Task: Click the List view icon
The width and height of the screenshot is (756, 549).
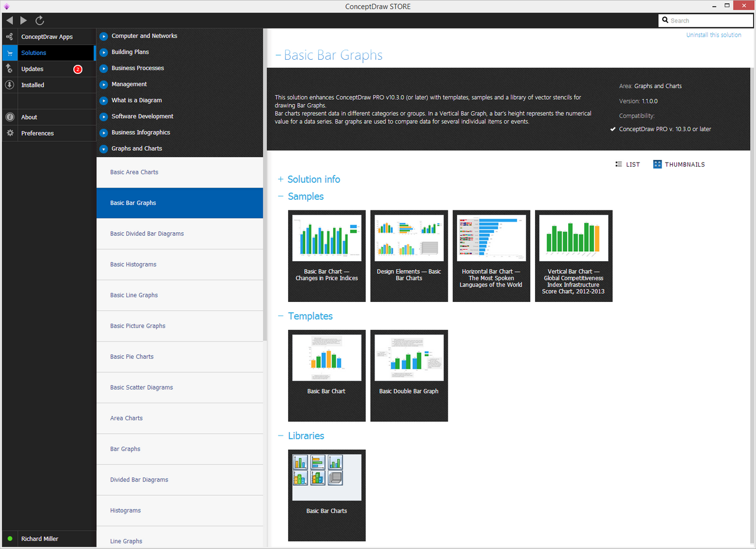Action: pyautogui.click(x=618, y=164)
